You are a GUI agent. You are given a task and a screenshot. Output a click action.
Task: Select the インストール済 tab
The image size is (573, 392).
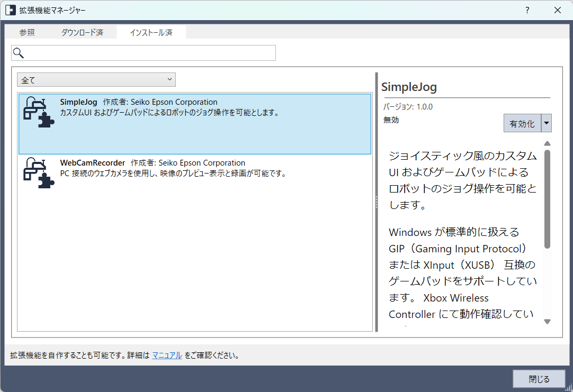coord(151,32)
